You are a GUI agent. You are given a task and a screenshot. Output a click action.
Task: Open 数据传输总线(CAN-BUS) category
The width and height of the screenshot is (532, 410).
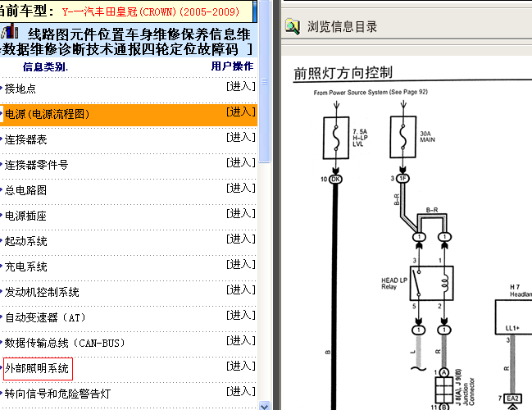coord(65,344)
